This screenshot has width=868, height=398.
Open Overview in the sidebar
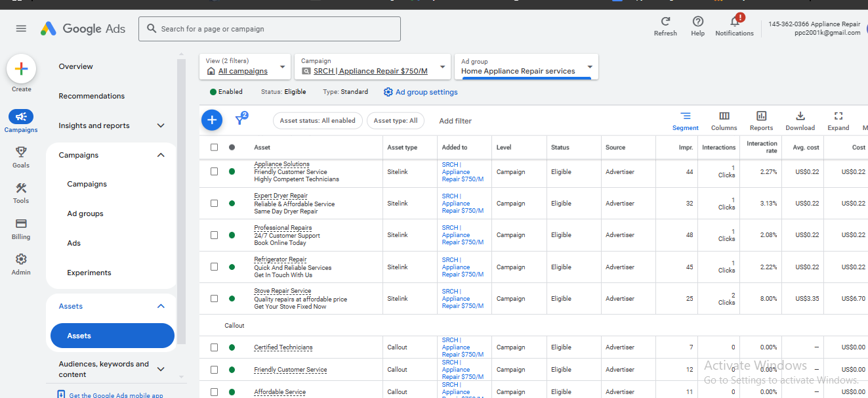(75, 66)
